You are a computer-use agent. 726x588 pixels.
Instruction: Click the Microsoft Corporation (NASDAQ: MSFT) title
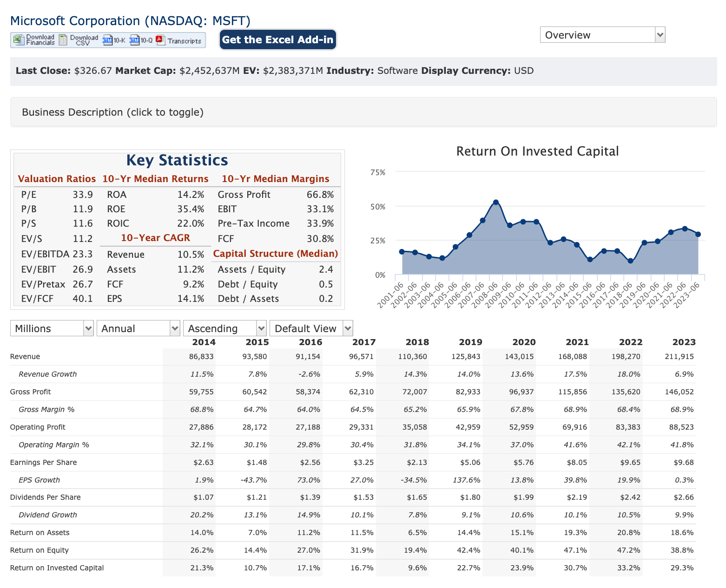(130, 21)
